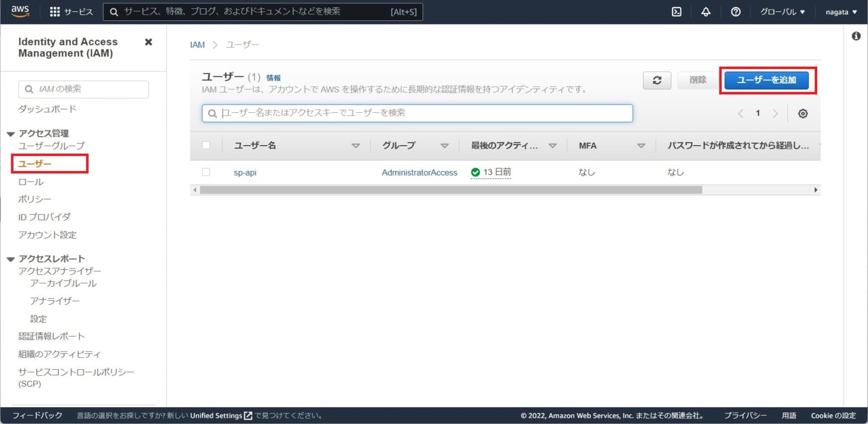Open the info panel on the right edge

click(x=857, y=36)
